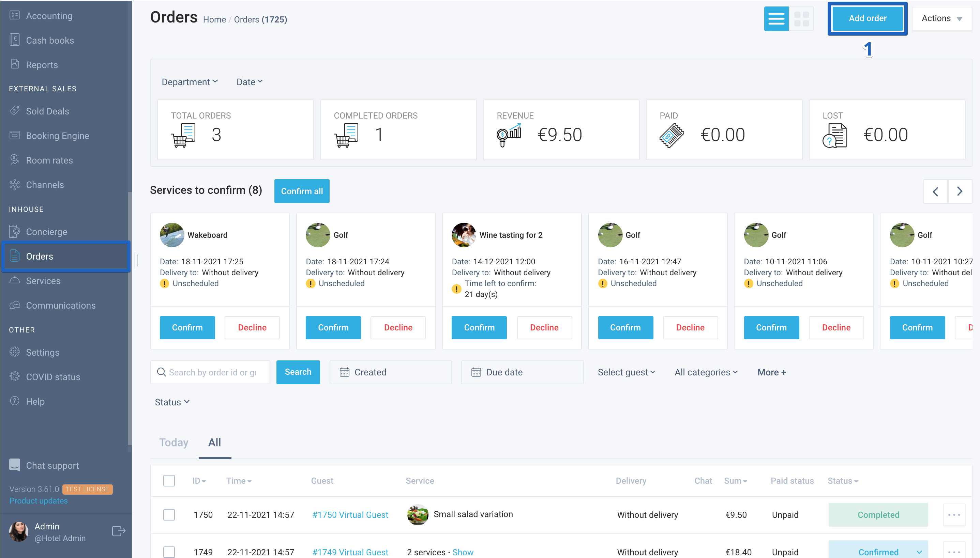Screen dimensions: 980x558
Task: Expand the Date filter
Action: [x=250, y=82]
